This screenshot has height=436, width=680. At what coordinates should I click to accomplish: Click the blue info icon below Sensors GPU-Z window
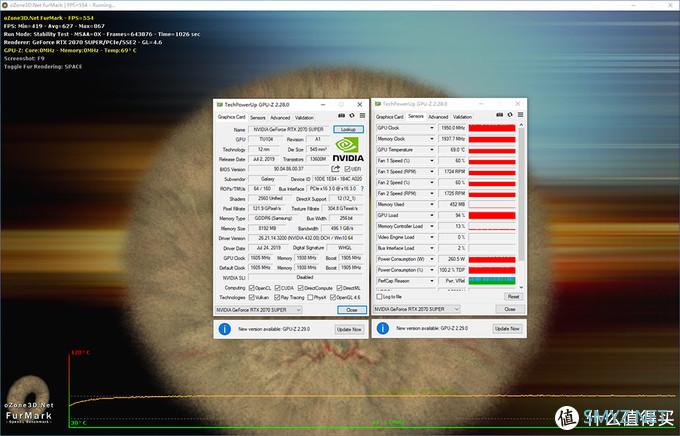point(382,328)
